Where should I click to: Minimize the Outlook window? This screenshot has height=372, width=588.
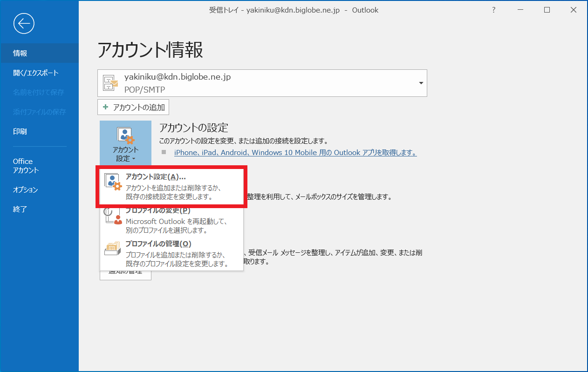point(520,10)
